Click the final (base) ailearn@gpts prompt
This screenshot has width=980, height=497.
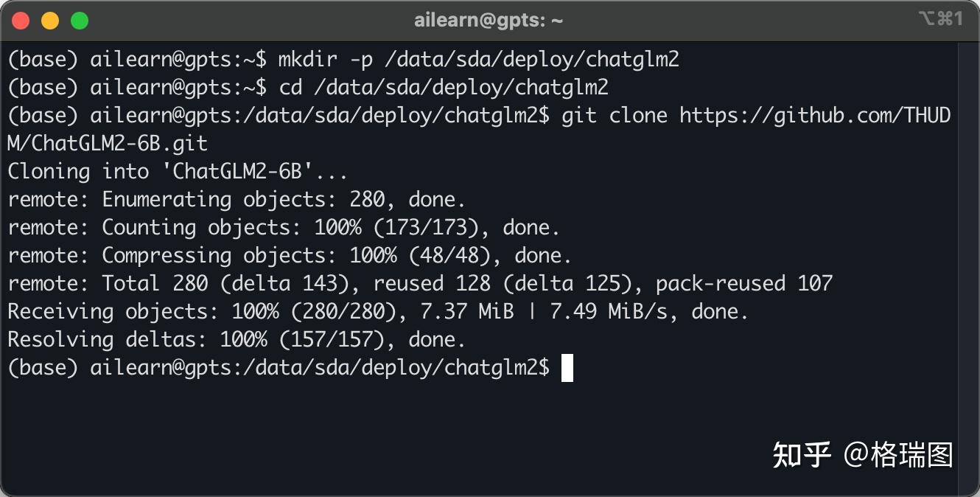pyautogui.click(x=279, y=368)
